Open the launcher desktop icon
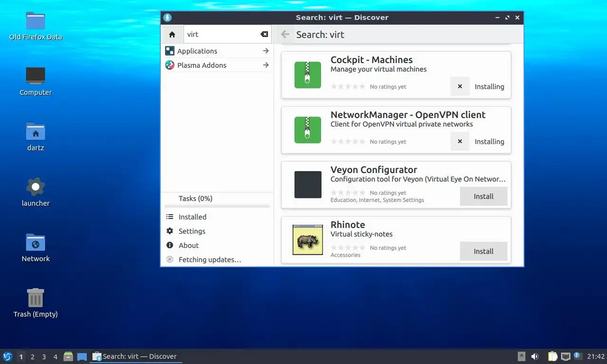Viewport: 607px width, 364px height. (36, 192)
